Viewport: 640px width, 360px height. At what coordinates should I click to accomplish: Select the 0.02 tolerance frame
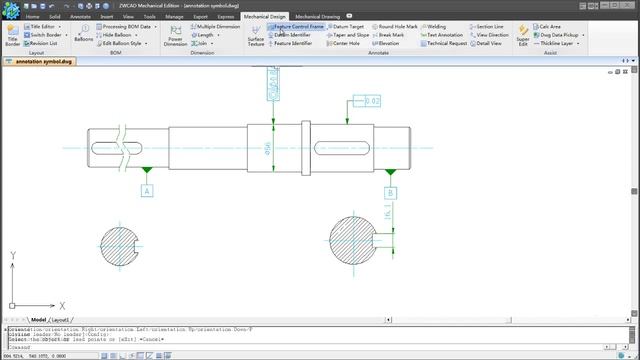(367, 101)
